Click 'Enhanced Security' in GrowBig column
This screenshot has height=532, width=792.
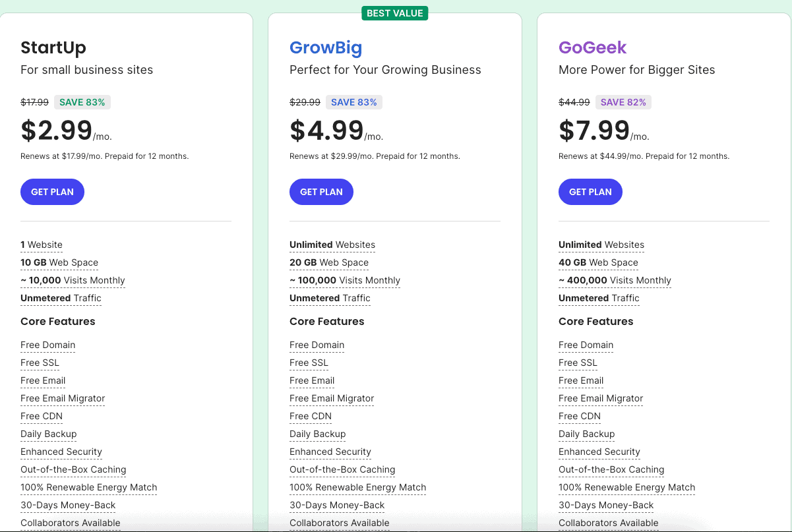(x=330, y=452)
